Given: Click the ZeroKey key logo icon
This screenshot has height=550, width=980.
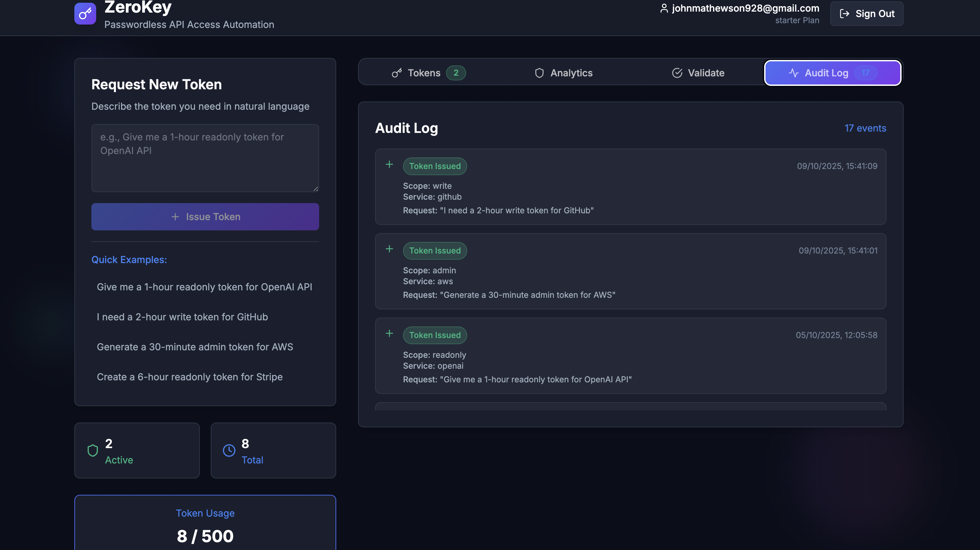Looking at the screenshot, I should (85, 14).
